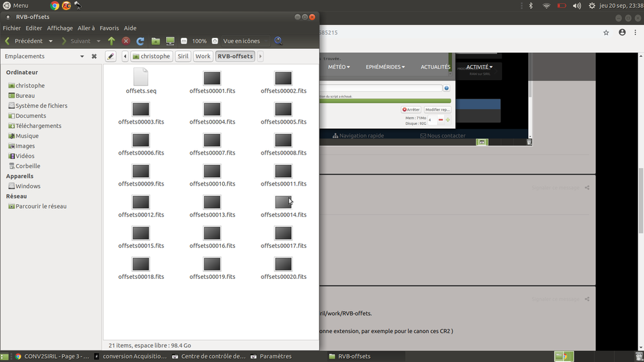Image resolution: width=644 pixels, height=362 pixels.
Task: Open the Favoris menu
Action: click(109, 28)
